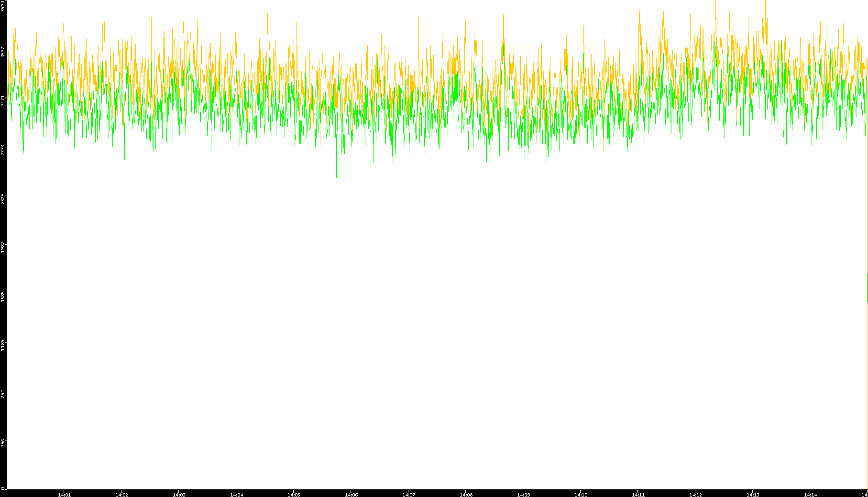Click the 14:06 time axis label
The height and width of the screenshot is (497, 868).
click(x=351, y=494)
